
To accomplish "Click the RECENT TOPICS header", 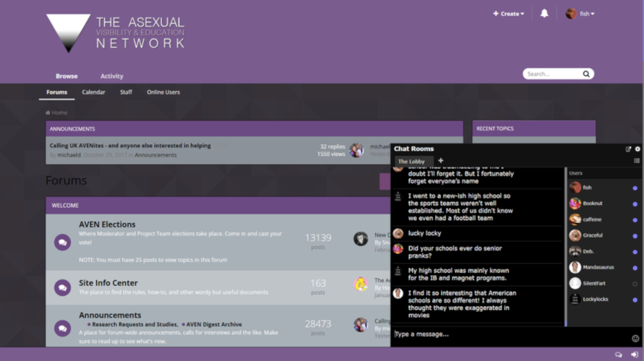I will (x=534, y=129).
